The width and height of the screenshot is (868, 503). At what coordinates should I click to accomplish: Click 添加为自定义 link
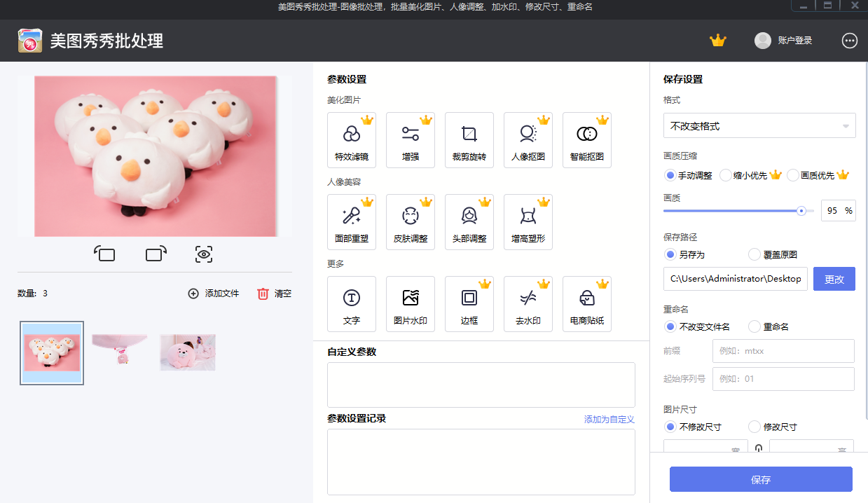coord(609,419)
